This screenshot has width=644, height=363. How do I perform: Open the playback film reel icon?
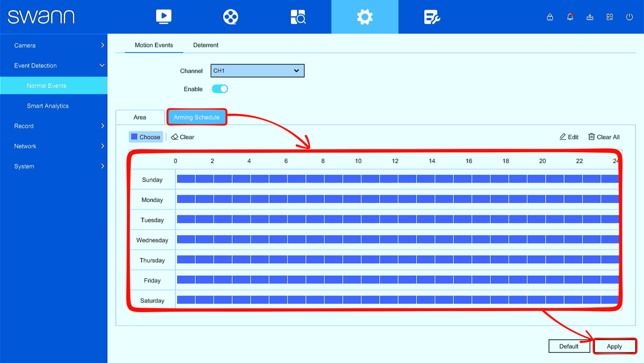230,17
